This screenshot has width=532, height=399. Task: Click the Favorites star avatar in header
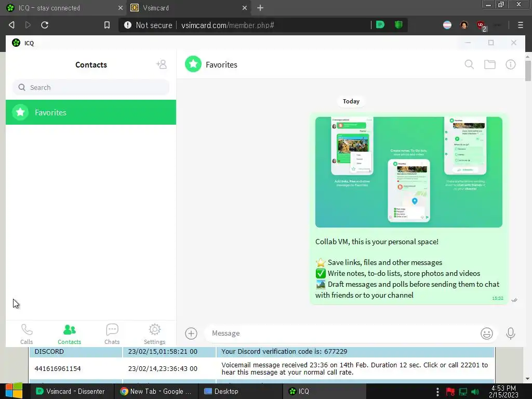(x=193, y=64)
